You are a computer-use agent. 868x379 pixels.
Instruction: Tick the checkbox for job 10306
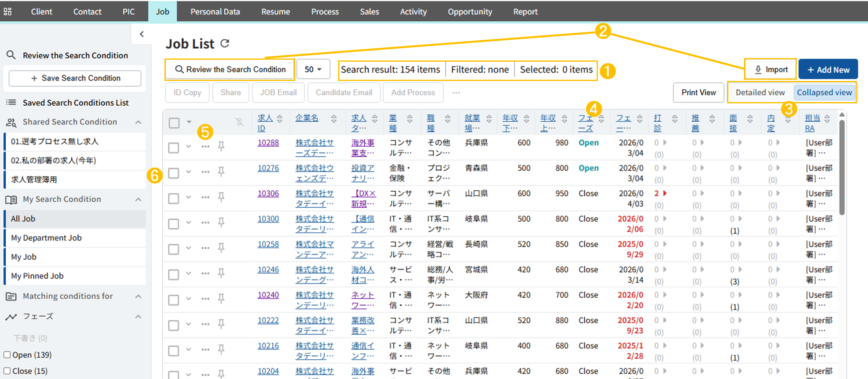[x=174, y=198]
